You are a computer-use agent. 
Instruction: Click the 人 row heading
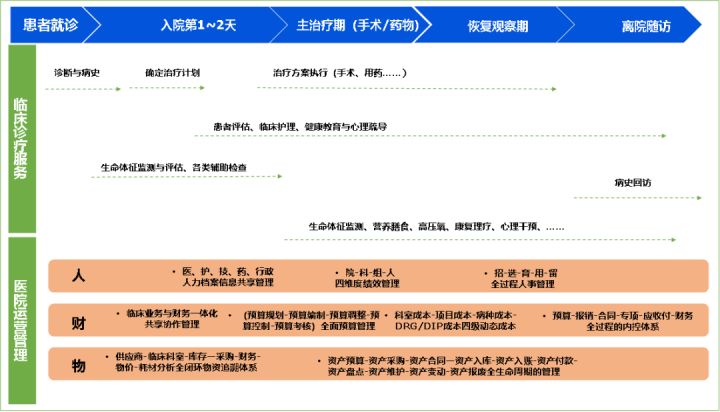[79, 276]
